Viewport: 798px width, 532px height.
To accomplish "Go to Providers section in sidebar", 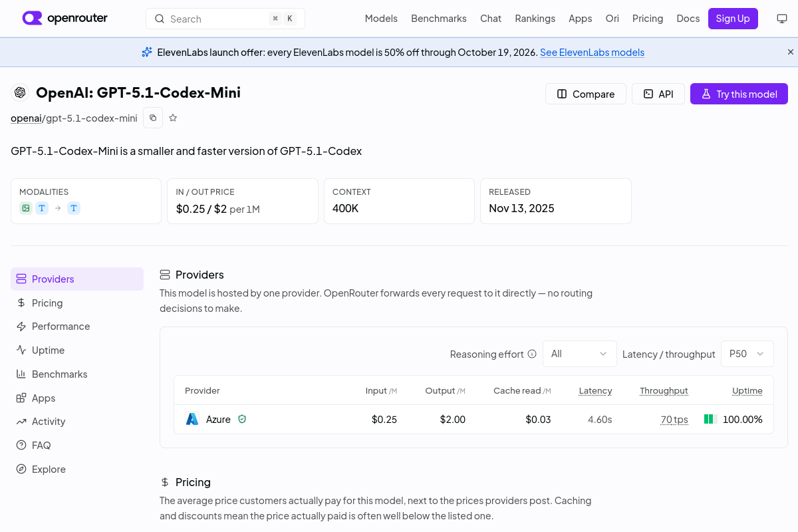I will 77,279.
